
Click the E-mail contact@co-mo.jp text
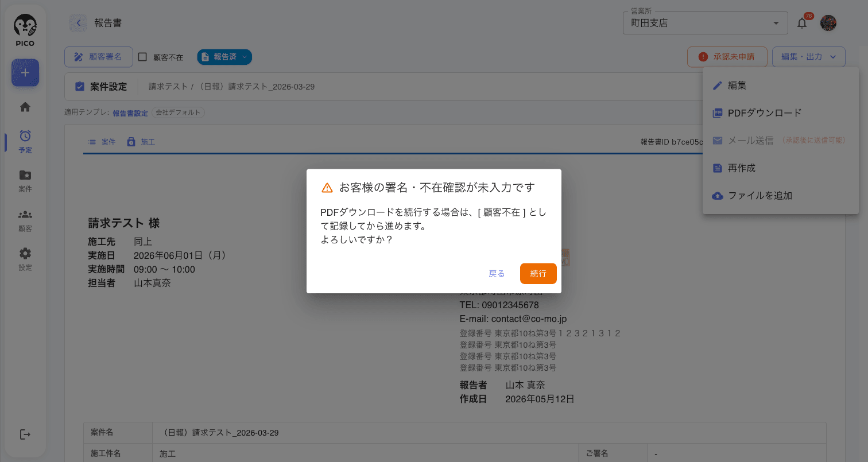click(513, 319)
